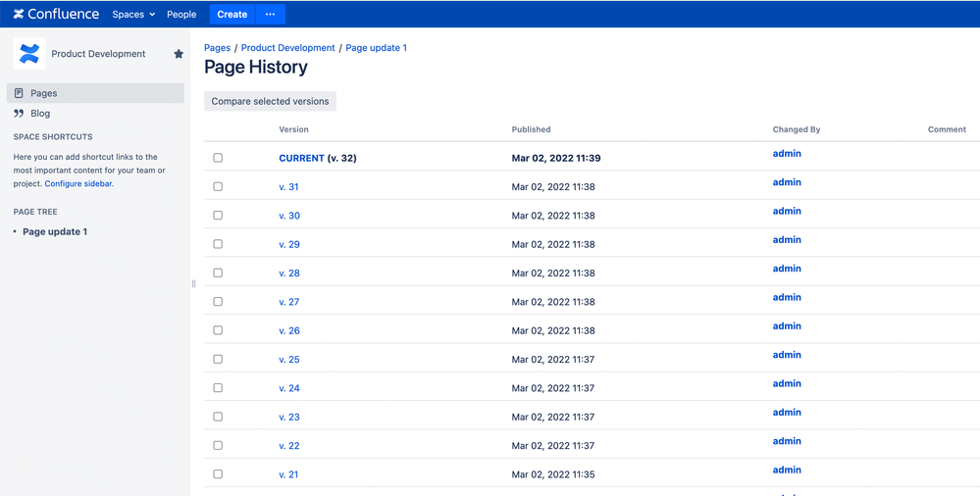
Task: Check the v. 25 checkbox
Action: 218,359
